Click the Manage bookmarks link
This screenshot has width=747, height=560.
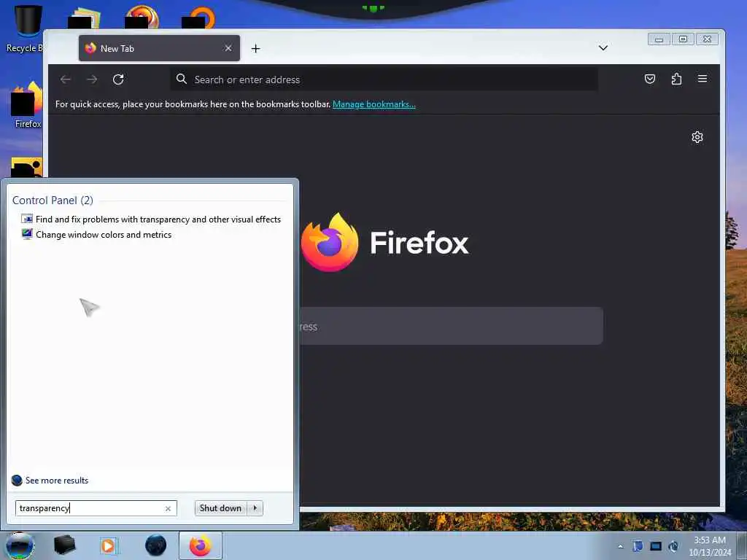click(x=374, y=104)
